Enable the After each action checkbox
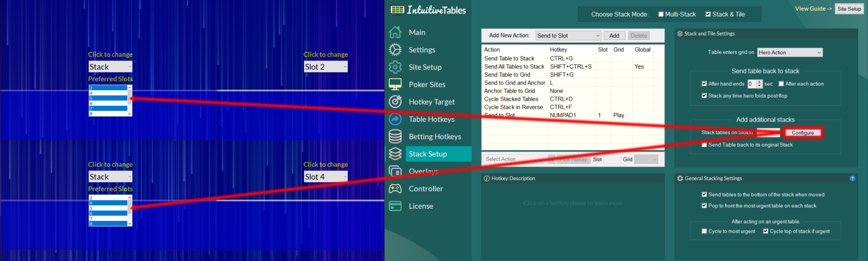 tap(781, 84)
